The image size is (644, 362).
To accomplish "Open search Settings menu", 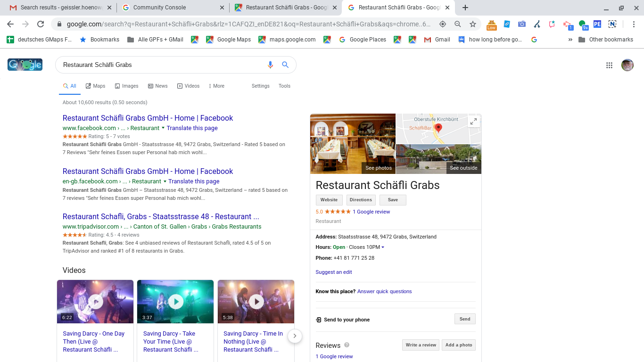I will coord(260,86).
